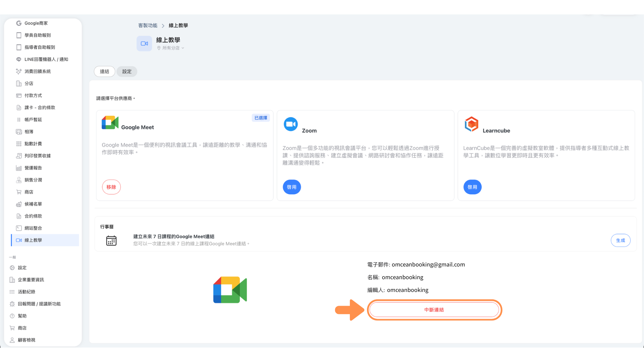Click the 列印發票收據 receipt icon

(19, 156)
